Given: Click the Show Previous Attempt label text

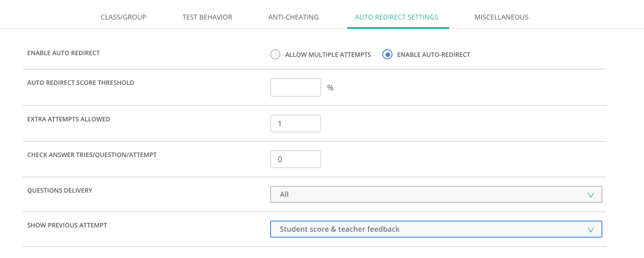Looking at the screenshot, I should (67, 225).
